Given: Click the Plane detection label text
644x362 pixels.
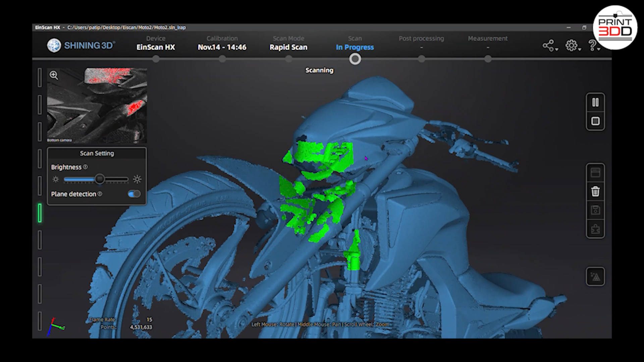Looking at the screenshot, I should point(73,194).
